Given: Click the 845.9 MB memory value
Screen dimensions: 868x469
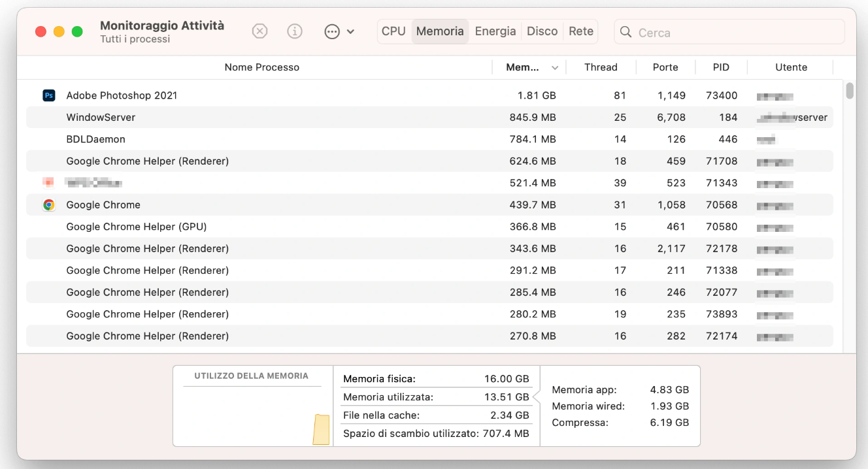Looking at the screenshot, I should click(533, 118).
